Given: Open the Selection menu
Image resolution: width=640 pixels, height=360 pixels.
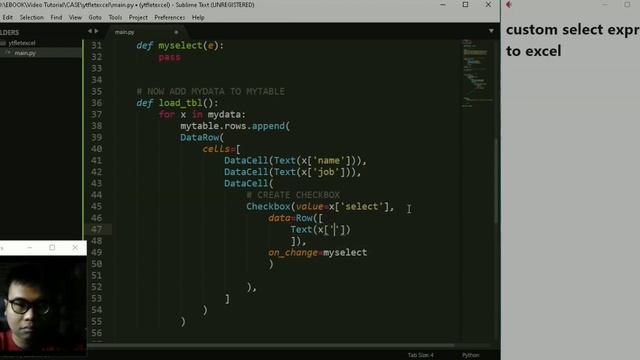Looking at the screenshot, I should point(31,18).
